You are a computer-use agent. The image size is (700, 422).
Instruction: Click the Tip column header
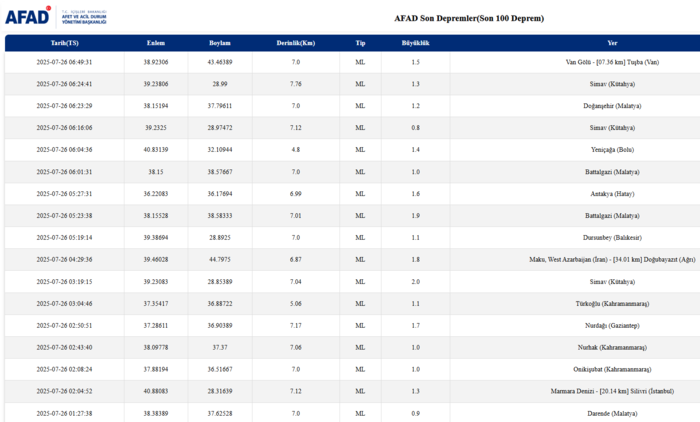pos(360,44)
